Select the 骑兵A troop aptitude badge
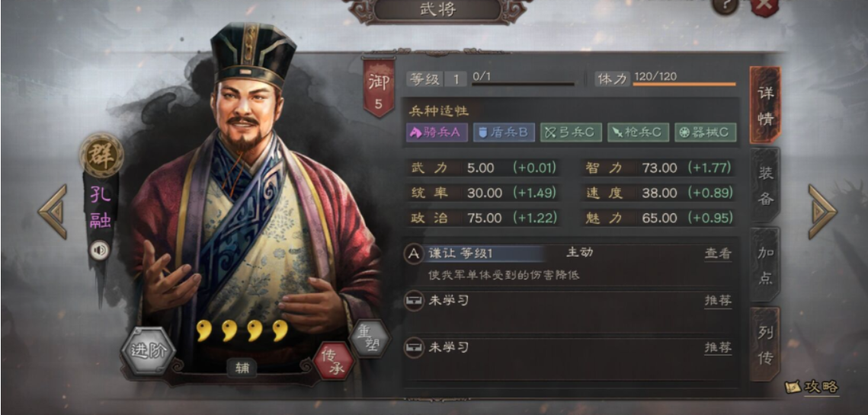Image resolution: width=868 pixels, height=415 pixels. tap(437, 132)
